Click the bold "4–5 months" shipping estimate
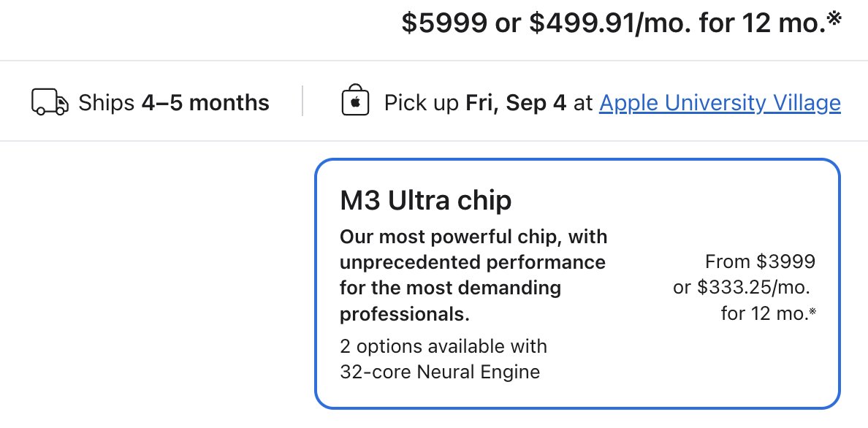Image resolution: width=868 pixels, height=428 pixels. (205, 103)
